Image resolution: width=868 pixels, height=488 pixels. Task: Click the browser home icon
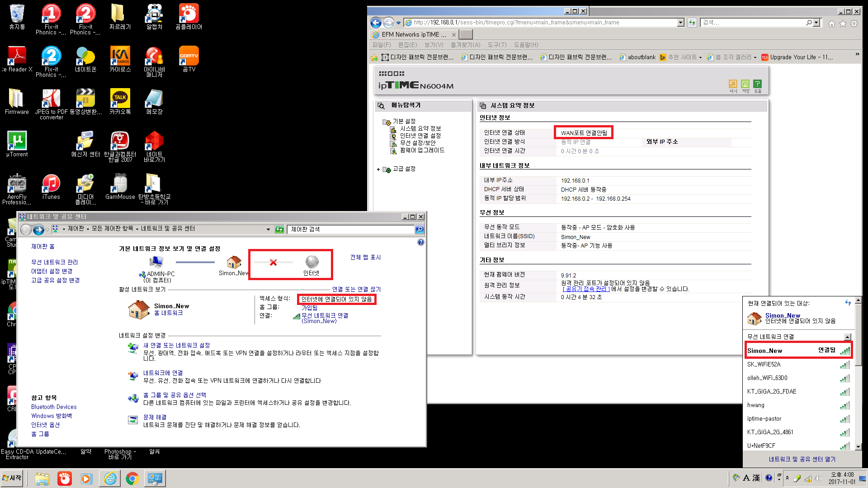[831, 23]
